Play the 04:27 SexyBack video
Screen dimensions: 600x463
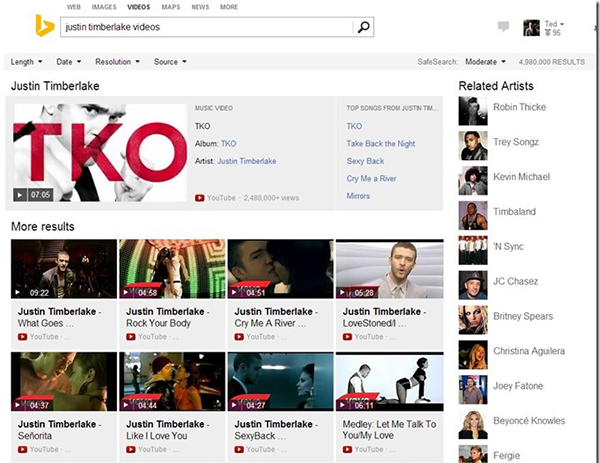coord(234,405)
